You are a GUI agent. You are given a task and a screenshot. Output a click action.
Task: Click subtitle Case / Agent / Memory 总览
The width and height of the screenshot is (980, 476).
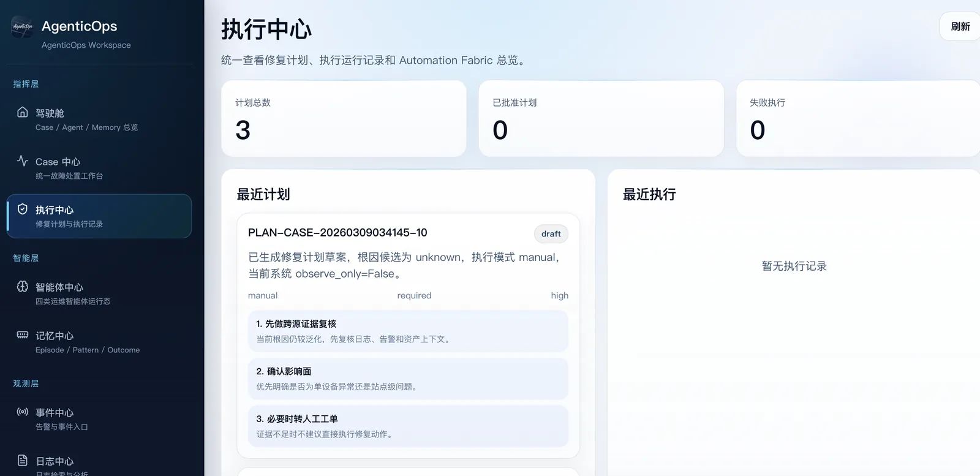pos(87,127)
